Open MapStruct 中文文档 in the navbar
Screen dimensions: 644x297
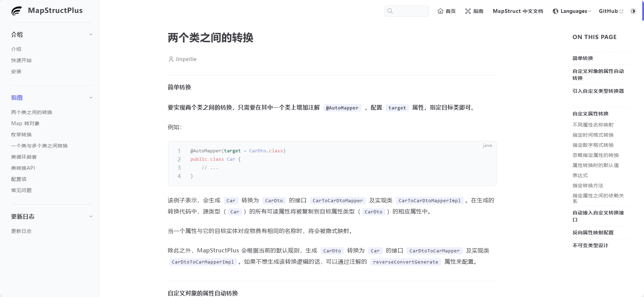coord(518,11)
